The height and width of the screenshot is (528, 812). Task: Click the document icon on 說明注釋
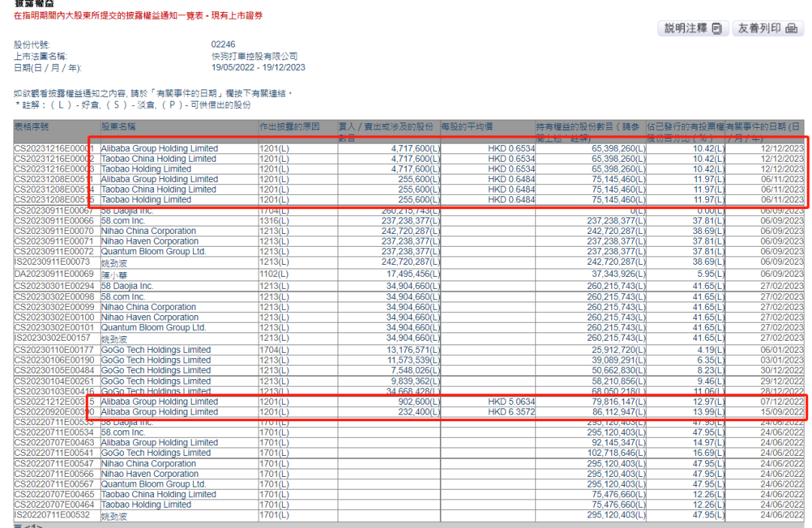(x=717, y=29)
